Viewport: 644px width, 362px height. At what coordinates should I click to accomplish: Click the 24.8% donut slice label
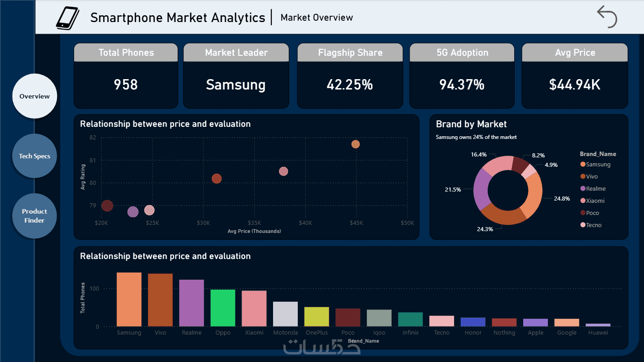tap(562, 198)
